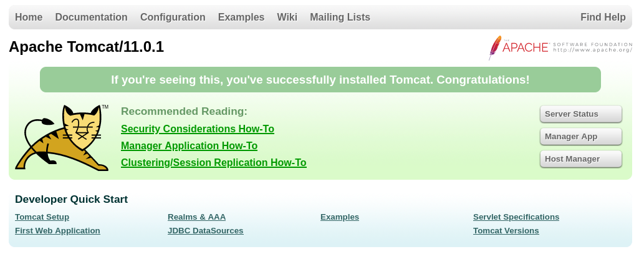Open the Wiki navigation link
Image resolution: width=644 pixels, height=254 pixels.
(x=287, y=17)
